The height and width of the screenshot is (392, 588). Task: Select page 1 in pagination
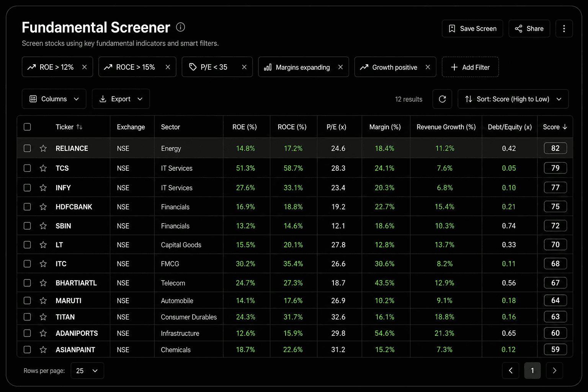(x=532, y=371)
